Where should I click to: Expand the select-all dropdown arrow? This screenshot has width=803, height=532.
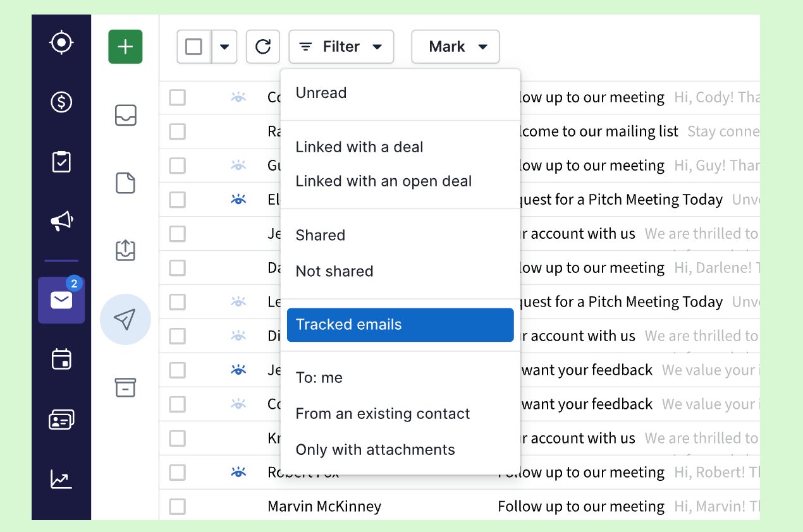click(x=224, y=47)
